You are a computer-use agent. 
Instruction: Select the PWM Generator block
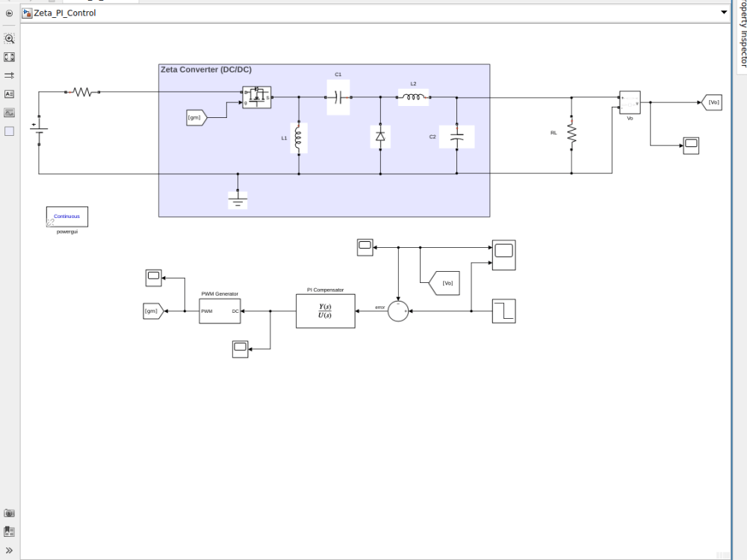219,311
